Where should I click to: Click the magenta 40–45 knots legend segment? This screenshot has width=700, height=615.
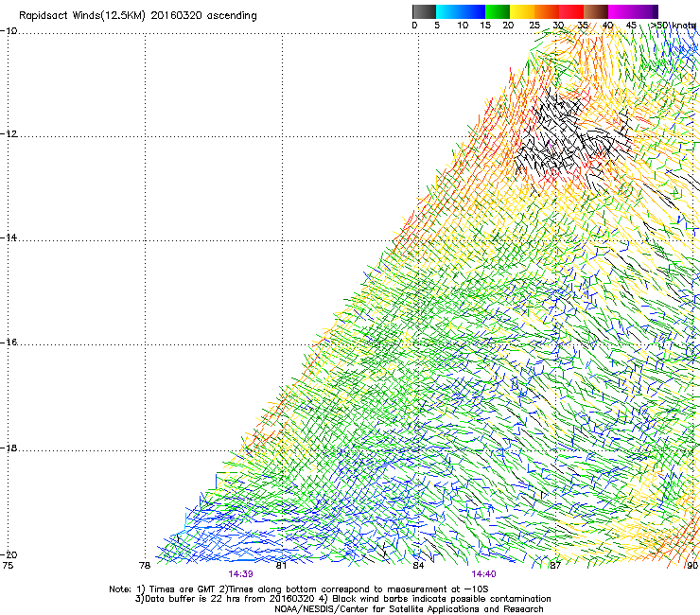pyautogui.click(x=621, y=11)
